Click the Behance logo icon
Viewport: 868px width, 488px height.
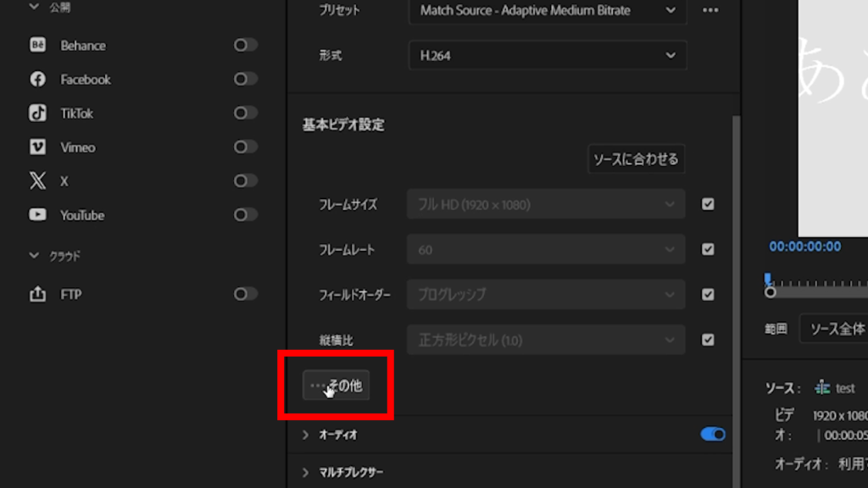[x=37, y=45]
